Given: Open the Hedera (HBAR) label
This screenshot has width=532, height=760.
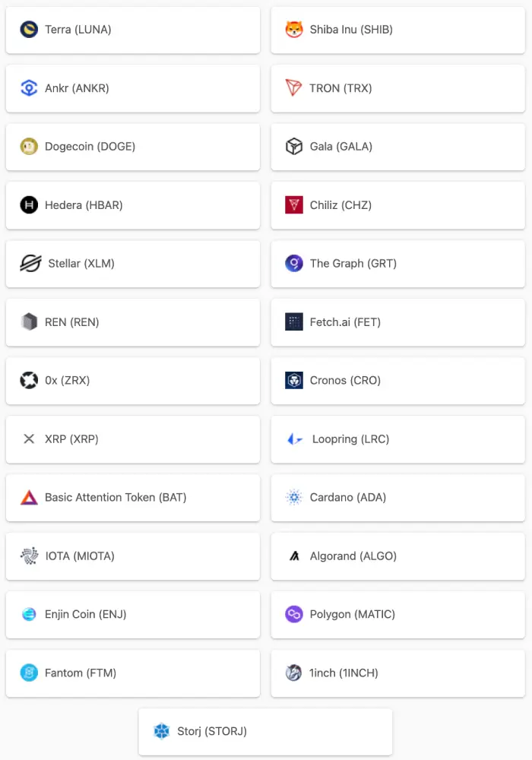Looking at the screenshot, I should (x=84, y=205).
